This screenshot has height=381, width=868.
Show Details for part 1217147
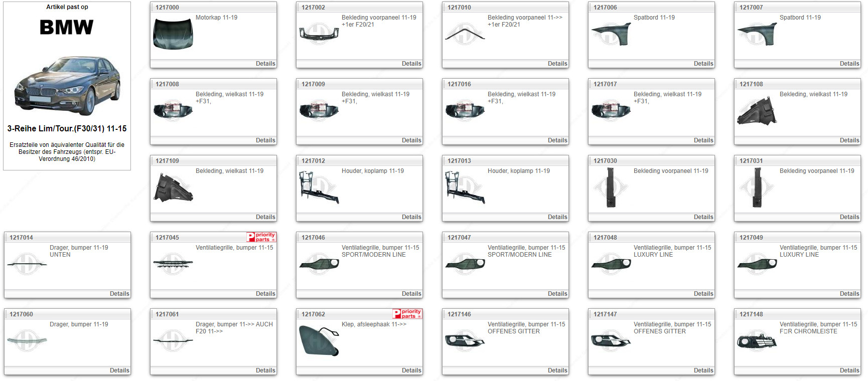pyautogui.click(x=703, y=370)
